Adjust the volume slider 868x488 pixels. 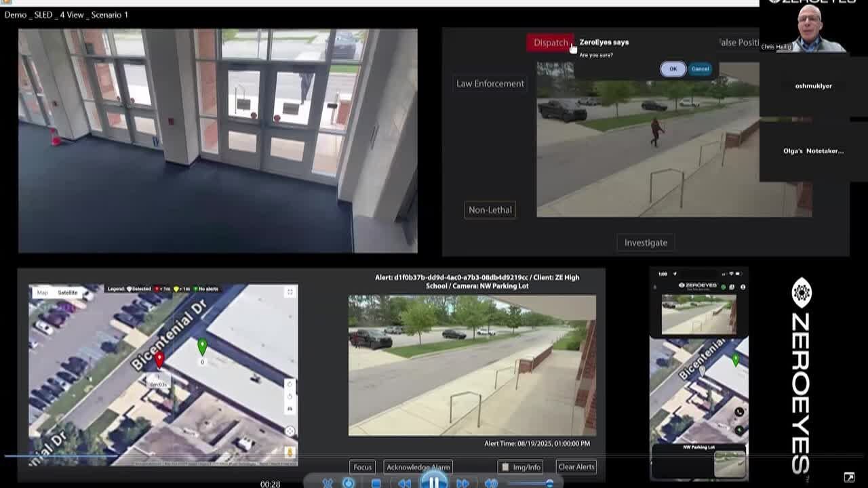(x=530, y=483)
